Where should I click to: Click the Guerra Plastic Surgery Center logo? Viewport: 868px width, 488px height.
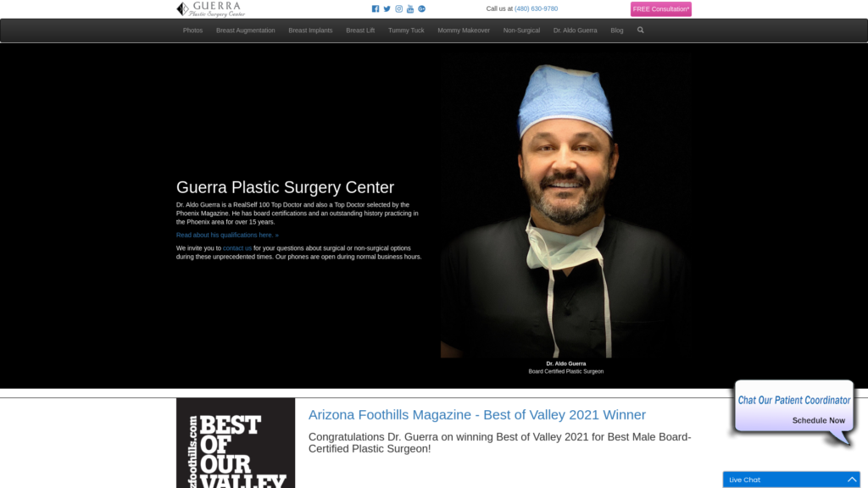tap(211, 8)
